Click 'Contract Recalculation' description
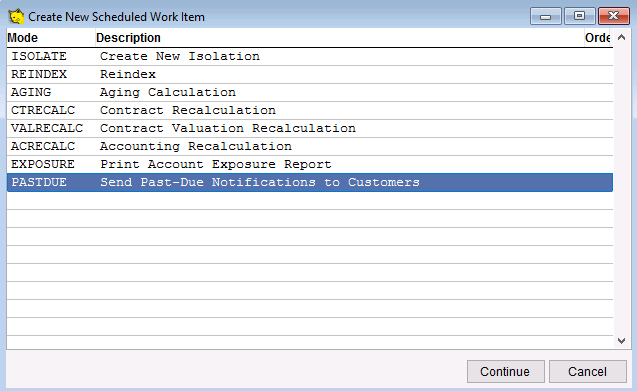Screen dimensions: 637x391 [188, 110]
